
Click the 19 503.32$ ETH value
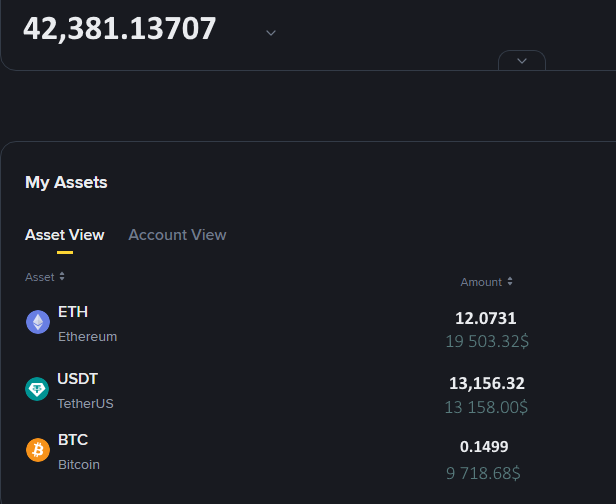[x=487, y=341]
